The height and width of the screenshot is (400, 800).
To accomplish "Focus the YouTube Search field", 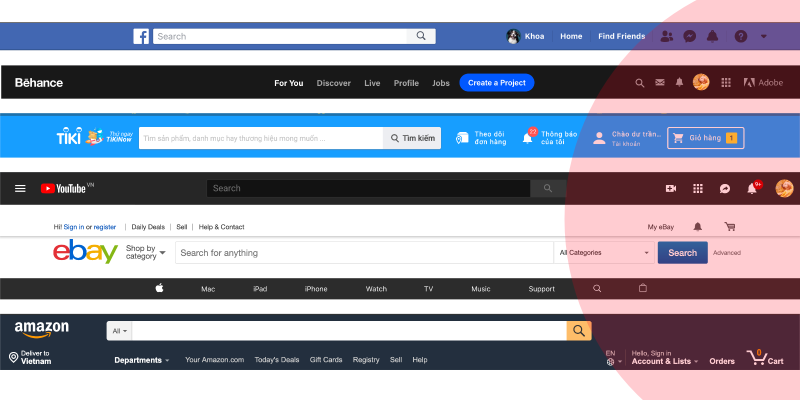I will (x=368, y=188).
